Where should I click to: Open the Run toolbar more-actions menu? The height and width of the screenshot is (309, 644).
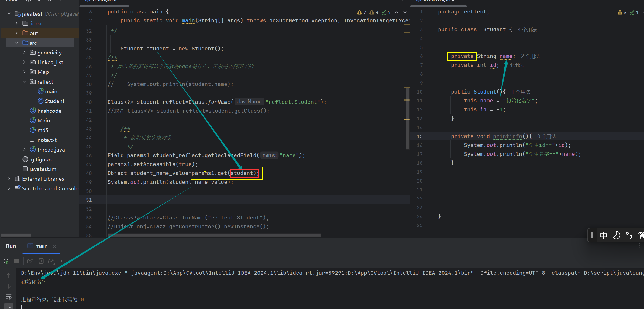click(x=62, y=261)
